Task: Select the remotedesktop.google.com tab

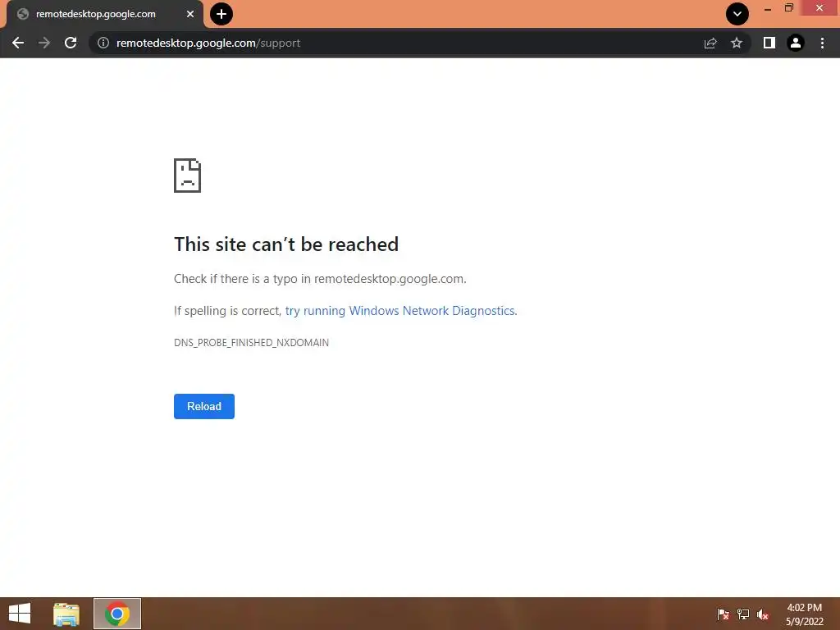Action: point(105,14)
